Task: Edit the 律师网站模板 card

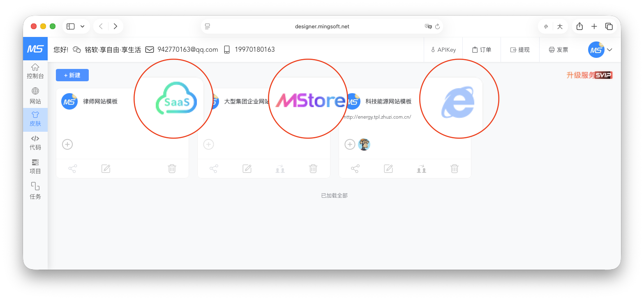Action: click(x=106, y=169)
